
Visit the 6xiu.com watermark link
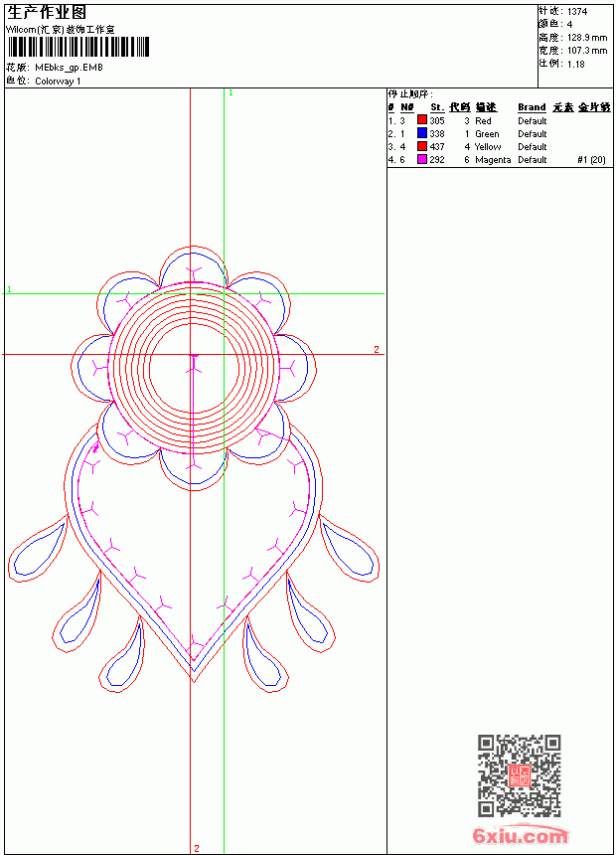520,835
